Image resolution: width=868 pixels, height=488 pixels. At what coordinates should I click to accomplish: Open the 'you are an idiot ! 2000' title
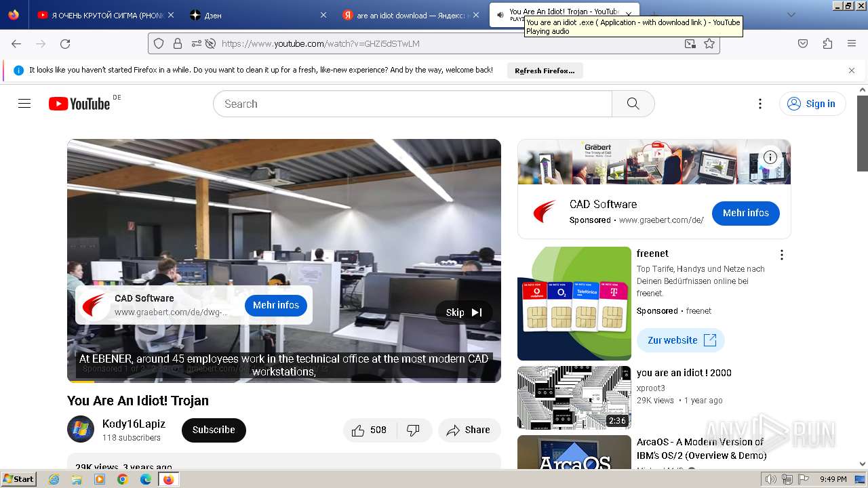(x=684, y=373)
